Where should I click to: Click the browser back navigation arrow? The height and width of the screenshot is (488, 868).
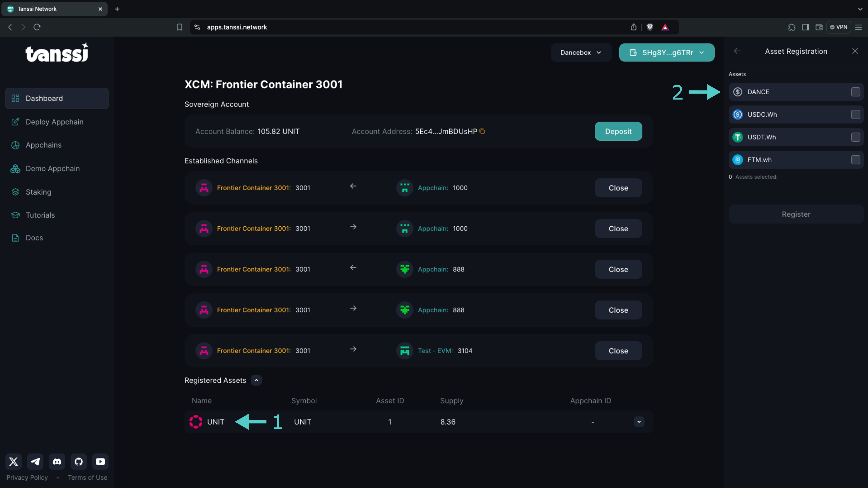[10, 27]
